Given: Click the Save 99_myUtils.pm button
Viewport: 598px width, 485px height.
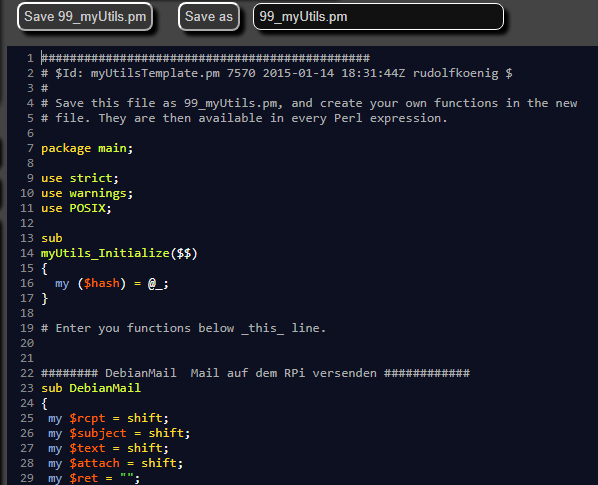Looking at the screenshot, I should [x=85, y=17].
